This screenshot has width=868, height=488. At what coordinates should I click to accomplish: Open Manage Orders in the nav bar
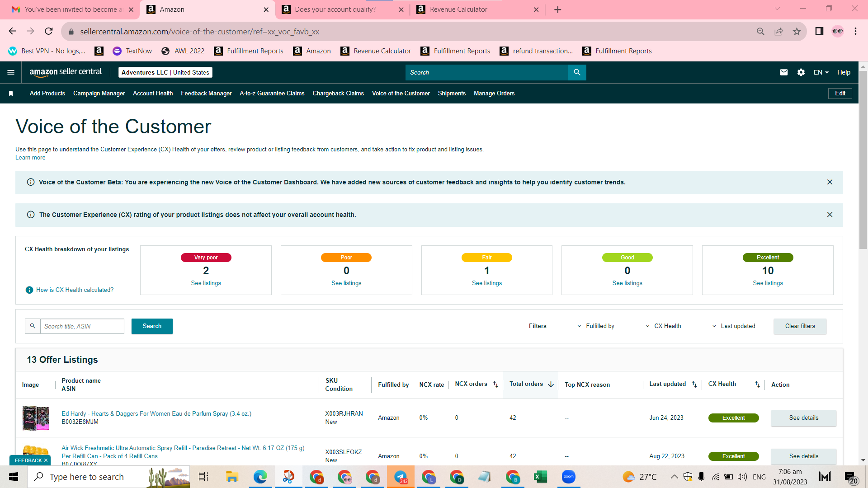tap(494, 94)
